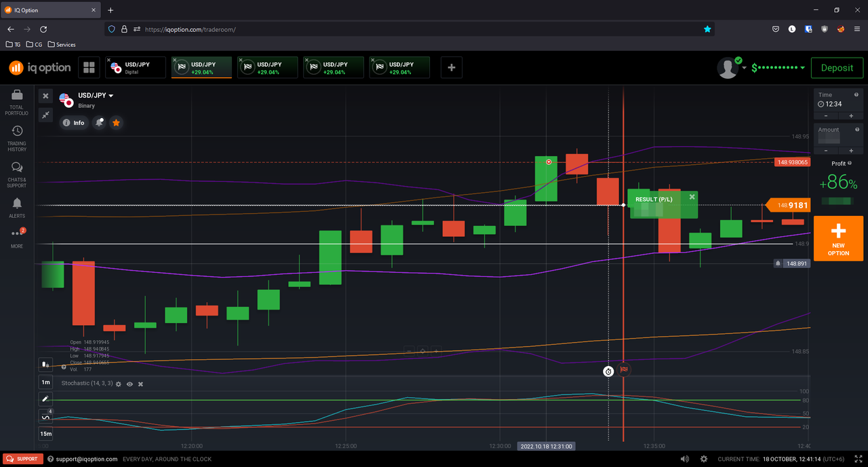The width and height of the screenshot is (868, 467).
Task: Open Chats & Support in the sidebar
Action: click(17, 174)
